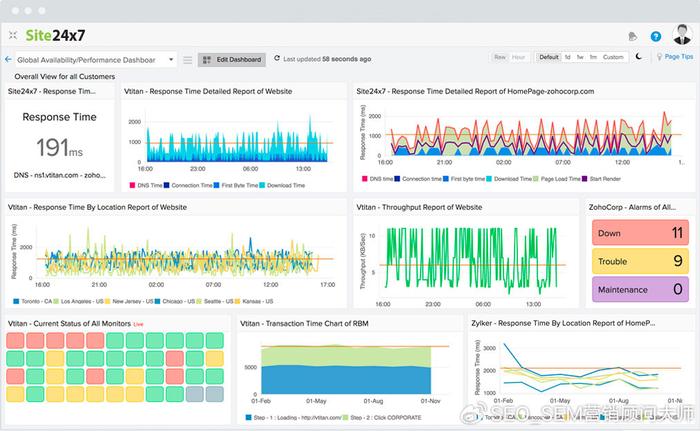Screen dimensions: 700x431
Task: Toggle Chicago - US legend entry
Action: tap(175, 301)
